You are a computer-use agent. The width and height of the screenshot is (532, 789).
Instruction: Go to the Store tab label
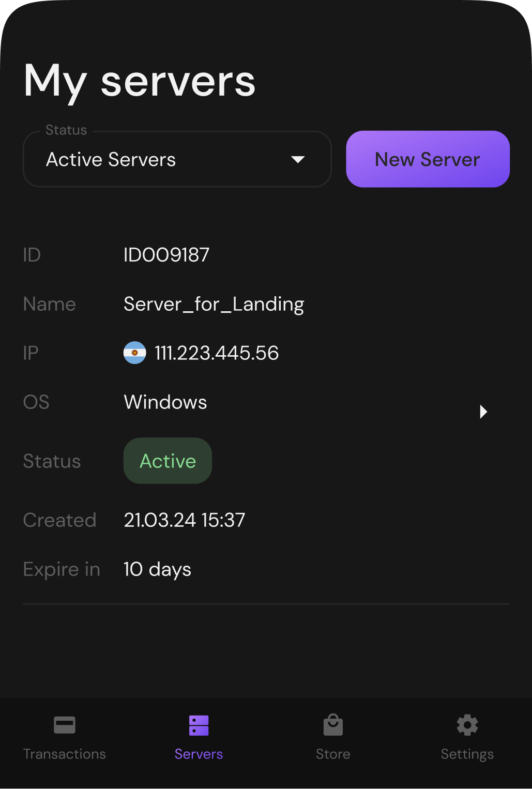(333, 754)
